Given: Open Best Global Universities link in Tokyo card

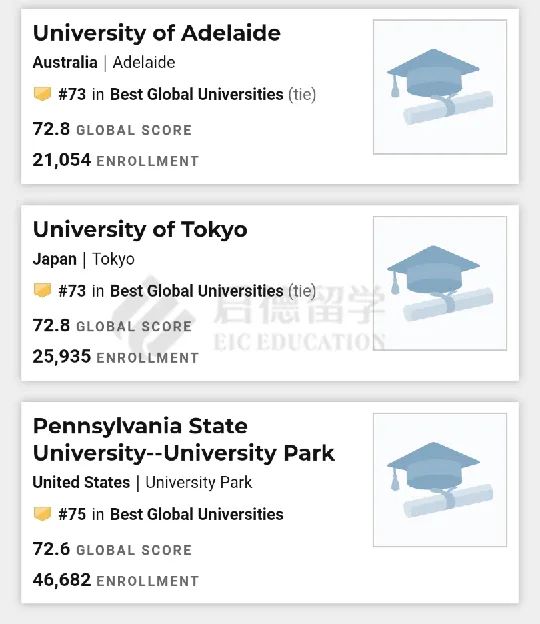Looking at the screenshot, I should click(x=197, y=291).
